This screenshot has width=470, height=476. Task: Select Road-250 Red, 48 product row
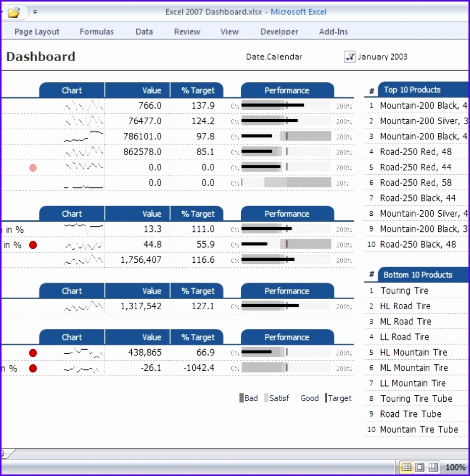416,152
